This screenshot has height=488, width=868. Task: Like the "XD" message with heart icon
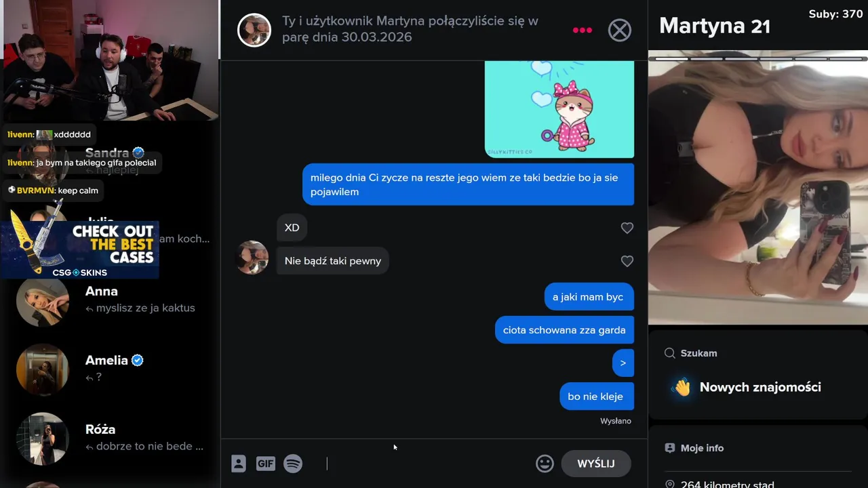point(627,228)
